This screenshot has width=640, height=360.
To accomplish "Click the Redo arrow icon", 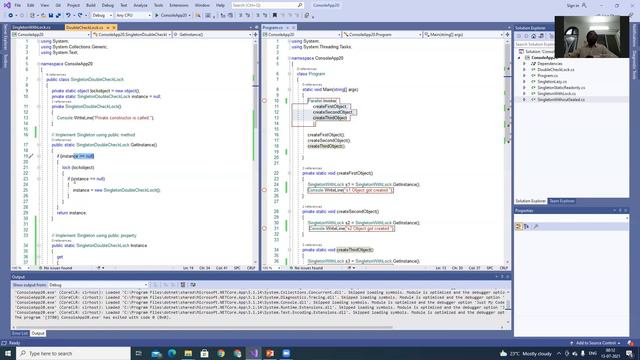I will pos(80,15).
